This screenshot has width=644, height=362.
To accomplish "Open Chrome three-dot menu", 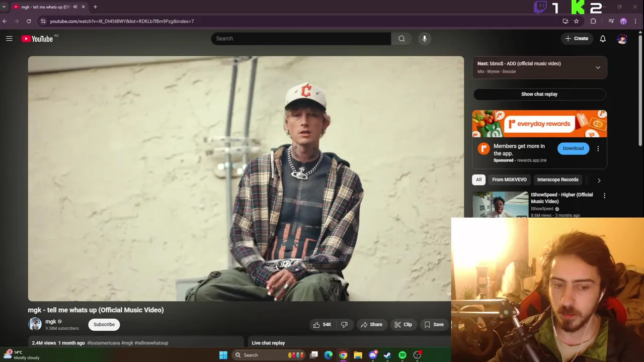I will pos(636,21).
